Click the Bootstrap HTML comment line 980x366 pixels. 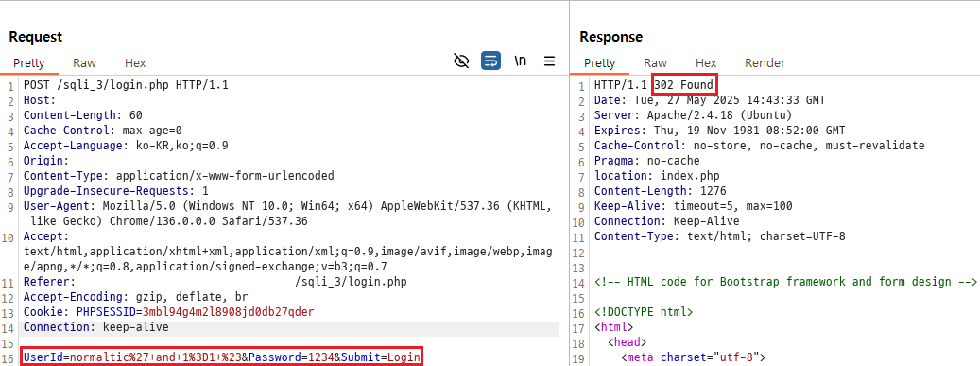coord(785,282)
